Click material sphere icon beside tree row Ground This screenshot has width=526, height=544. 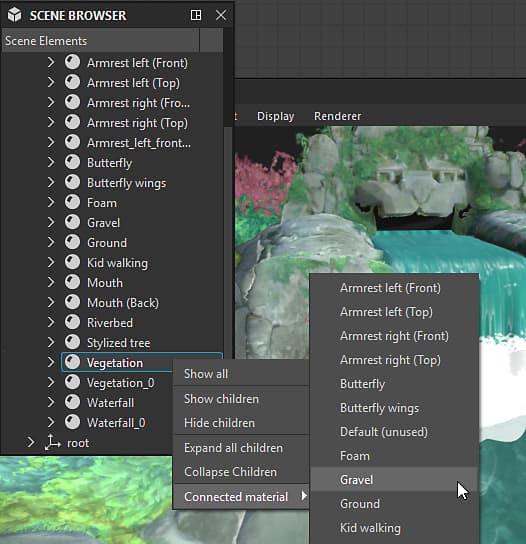click(72, 243)
